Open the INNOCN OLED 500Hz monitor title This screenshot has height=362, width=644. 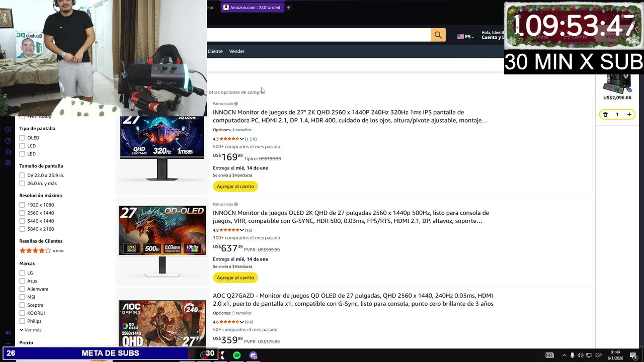(351, 217)
